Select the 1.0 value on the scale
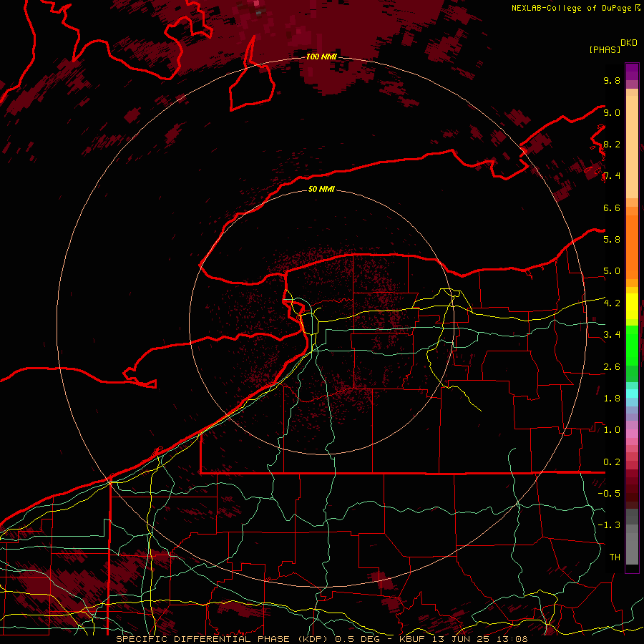Image resolution: width=644 pixels, height=644 pixels. (x=612, y=431)
